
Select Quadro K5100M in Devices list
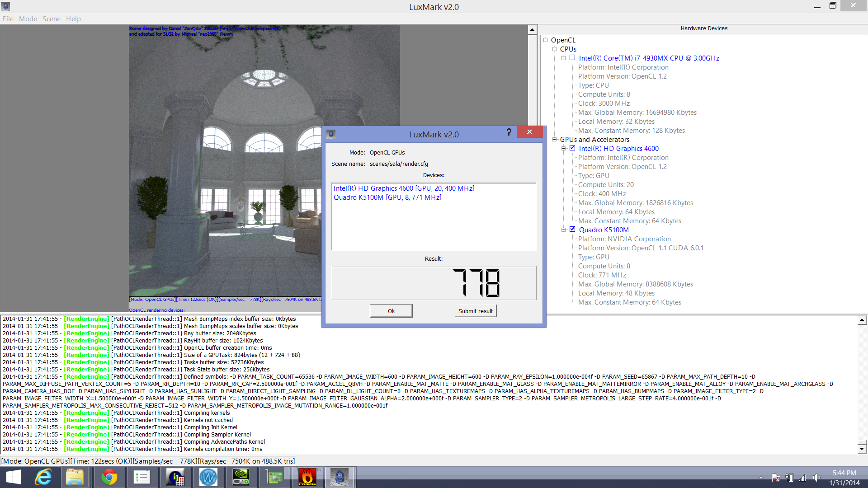point(387,197)
